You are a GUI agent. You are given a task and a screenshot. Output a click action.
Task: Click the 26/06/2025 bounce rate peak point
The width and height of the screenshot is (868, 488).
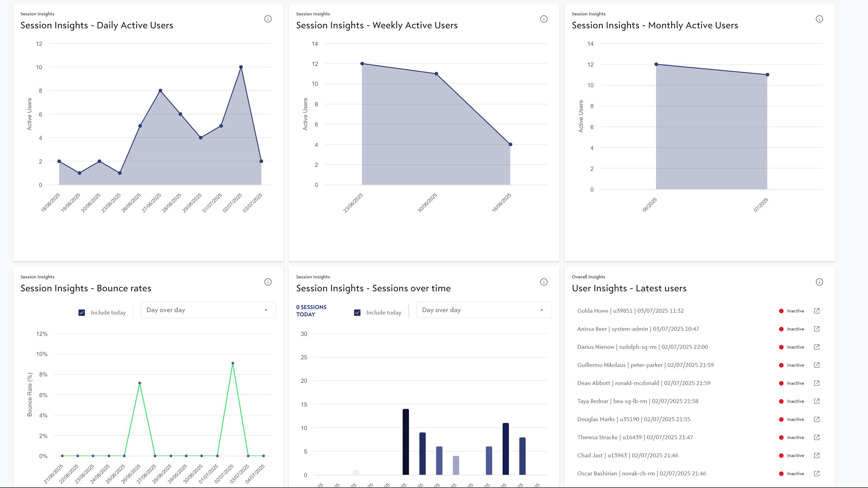point(140,383)
